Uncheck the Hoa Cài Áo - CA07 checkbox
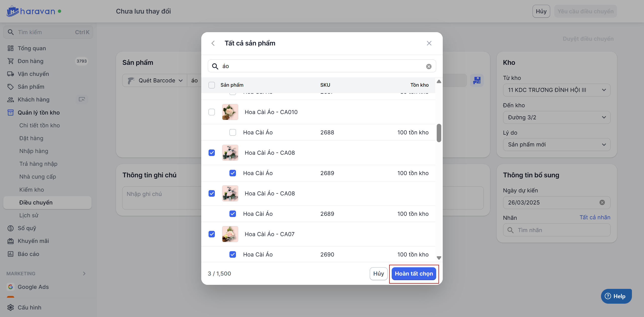The height and width of the screenshot is (317, 644). pyautogui.click(x=212, y=234)
